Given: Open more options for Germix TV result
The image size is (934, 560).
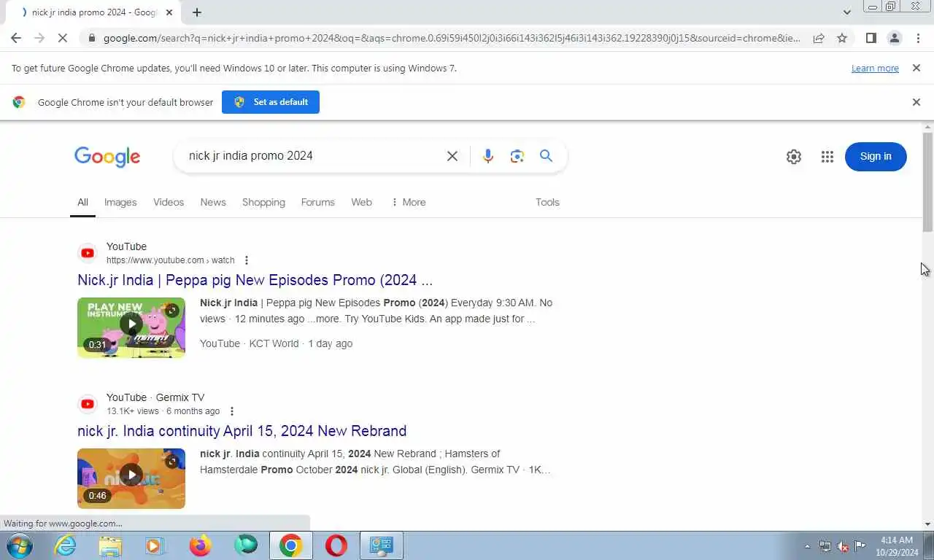Looking at the screenshot, I should click(x=232, y=411).
